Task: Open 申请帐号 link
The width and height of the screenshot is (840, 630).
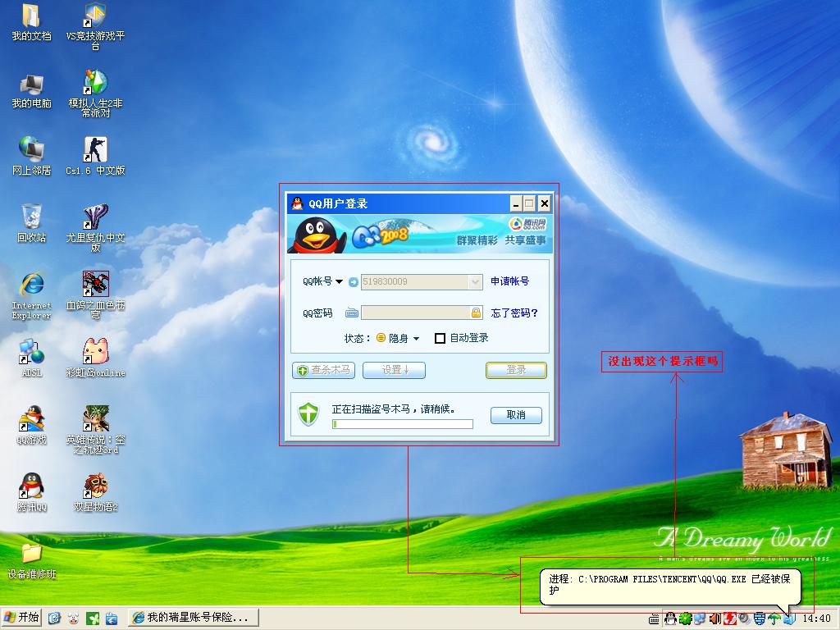Action: [x=509, y=281]
